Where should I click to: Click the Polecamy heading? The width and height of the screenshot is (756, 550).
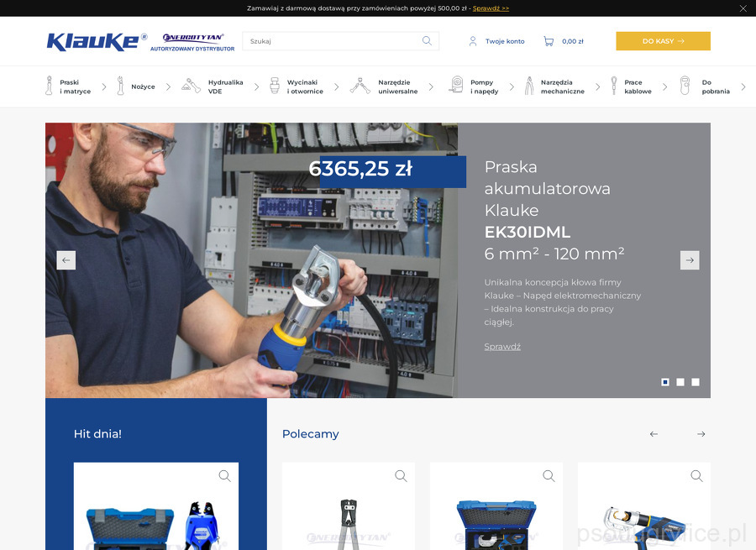point(311,434)
